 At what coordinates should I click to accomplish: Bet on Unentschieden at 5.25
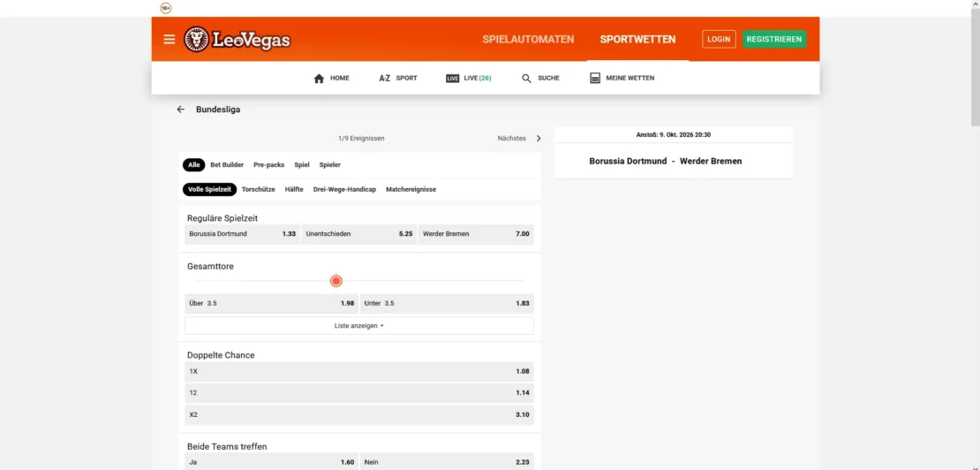(358, 234)
